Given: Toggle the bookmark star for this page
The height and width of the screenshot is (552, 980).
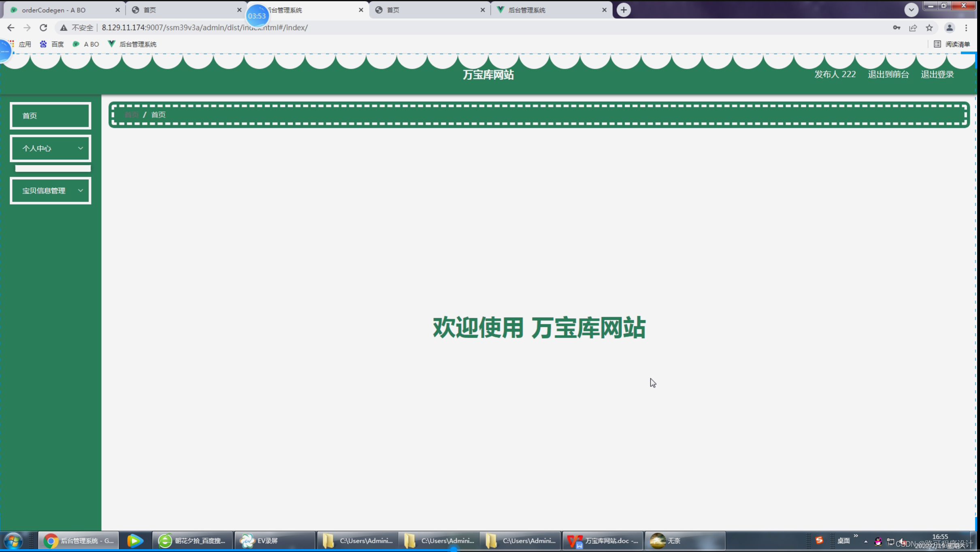Looking at the screenshot, I should pos(929,28).
